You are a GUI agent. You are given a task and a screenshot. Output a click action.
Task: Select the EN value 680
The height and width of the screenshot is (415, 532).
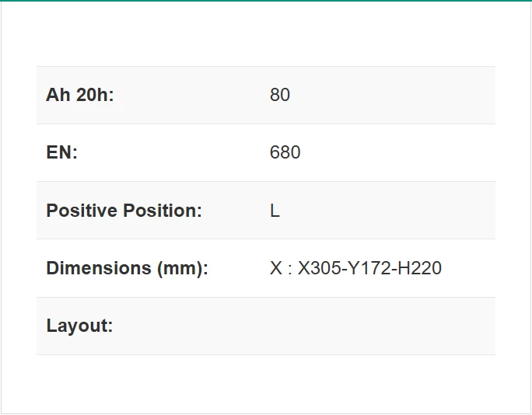pyautogui.click(x=285, y=153)
